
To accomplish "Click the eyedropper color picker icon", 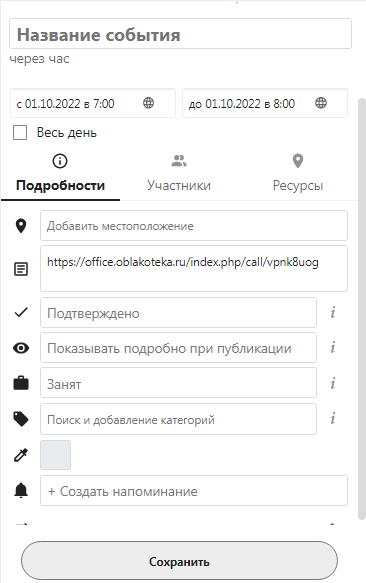I will 21,455.
